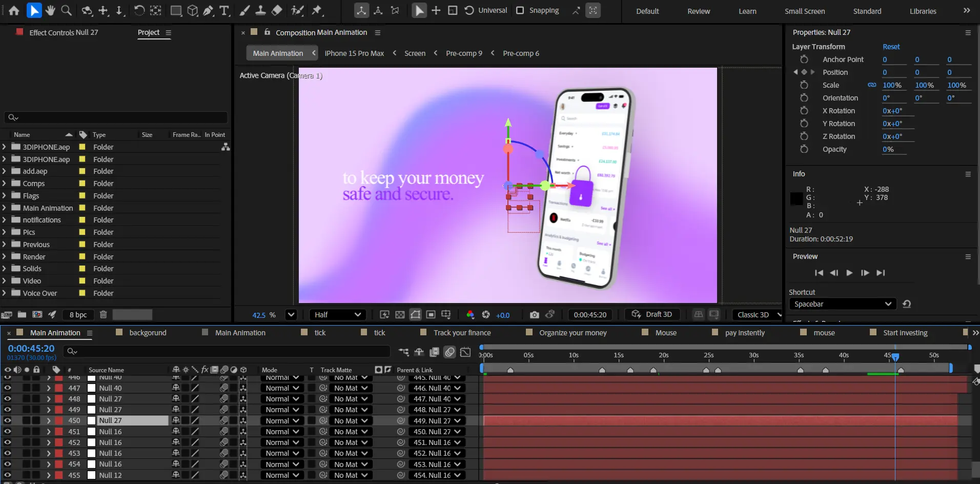Viewport: 980px width, 484px height.
Task: Select the Type tool
Action: click(x=224, y=10)
